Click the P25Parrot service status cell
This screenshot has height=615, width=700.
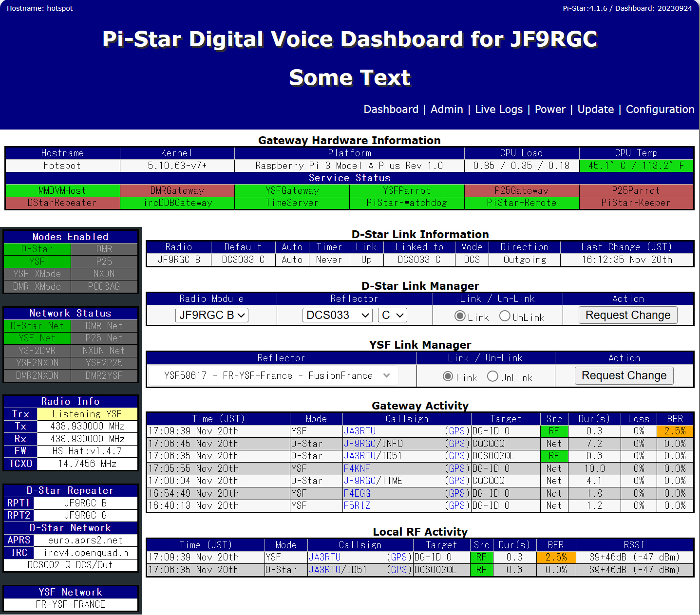point(636,190)
